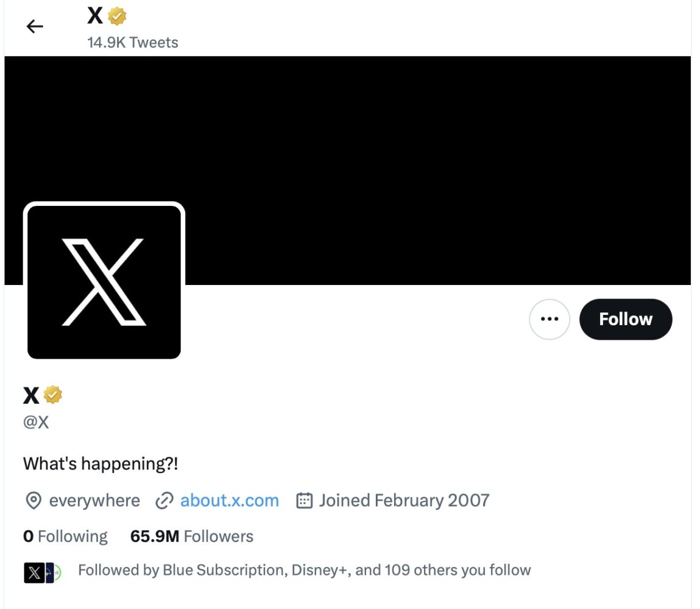Click the mutual followers avatar stack
The height and width of the screenshot is (609, 700).
click(x=43, y=572)
